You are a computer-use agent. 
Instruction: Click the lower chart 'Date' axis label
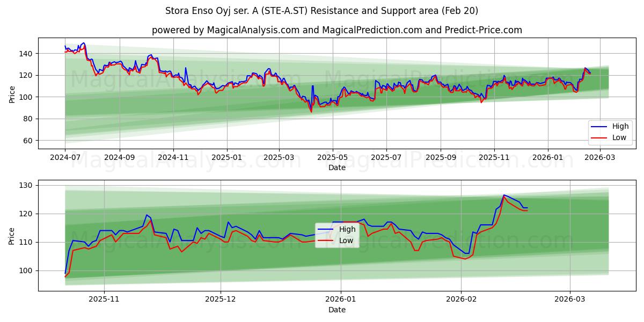(x=337, y=310)
